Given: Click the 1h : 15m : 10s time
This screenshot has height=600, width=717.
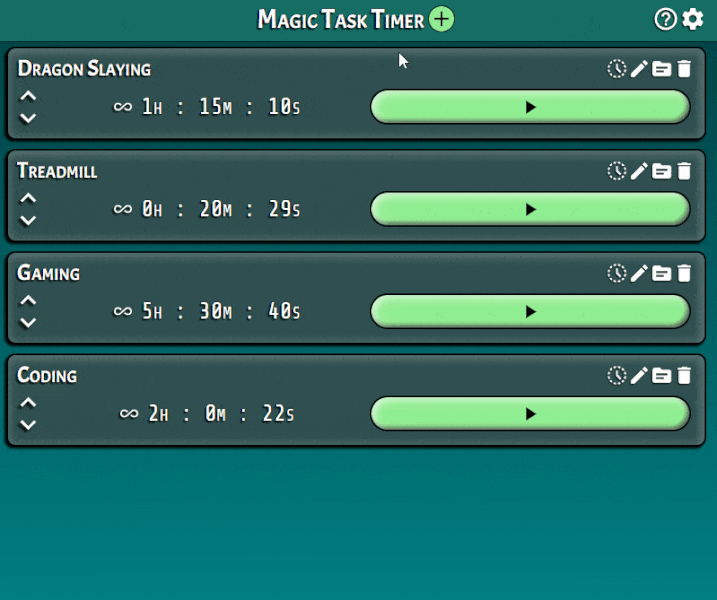Looking at the screenshot, I should point(221,107).
